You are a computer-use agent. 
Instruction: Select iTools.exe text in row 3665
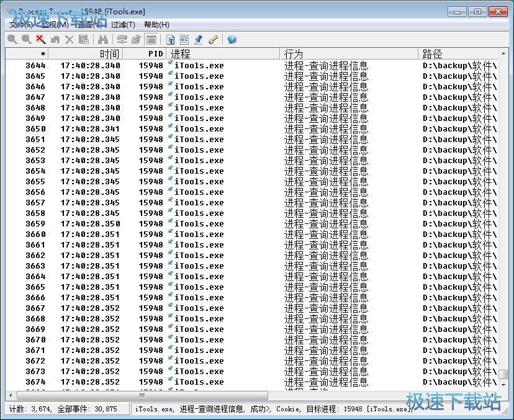(199, 287)
